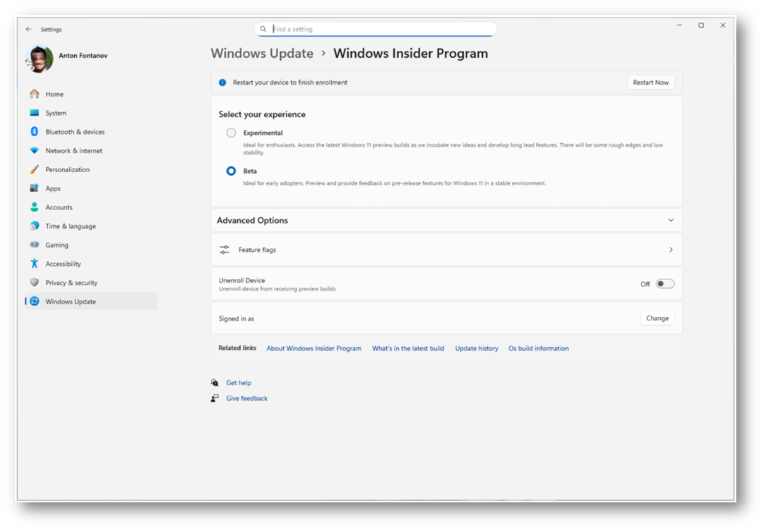Open Privacy & security shield icon
This screenshot has width=766, height=532.
tap(35, 282)
